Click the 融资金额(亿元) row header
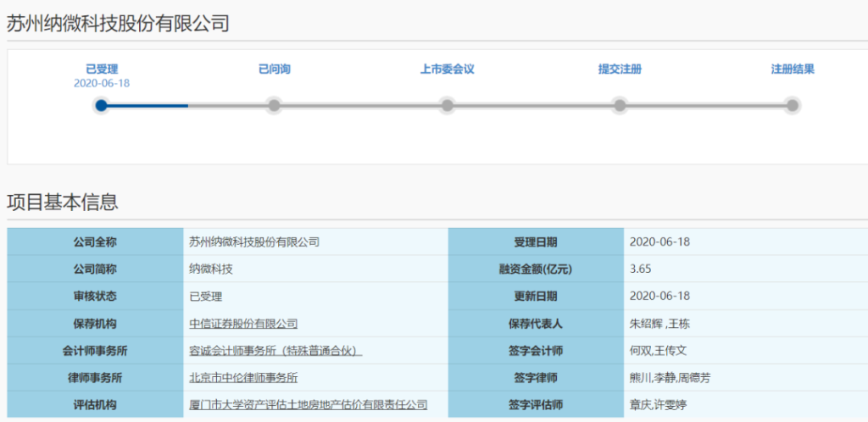 [536, 269]
